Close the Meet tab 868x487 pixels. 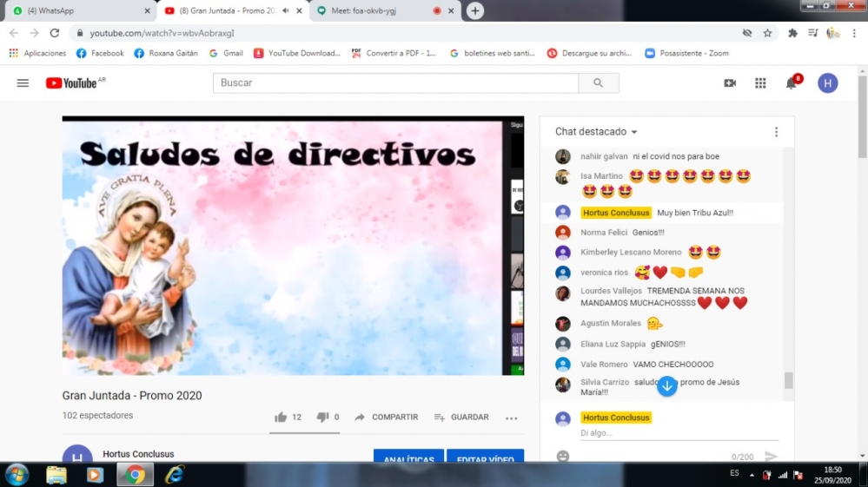click(451, 10)
